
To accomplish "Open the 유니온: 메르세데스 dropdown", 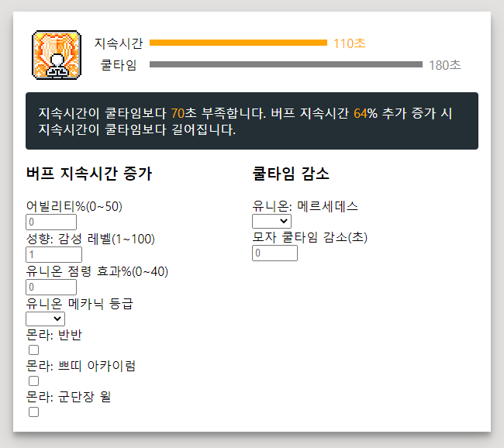I will coord(271,221).
